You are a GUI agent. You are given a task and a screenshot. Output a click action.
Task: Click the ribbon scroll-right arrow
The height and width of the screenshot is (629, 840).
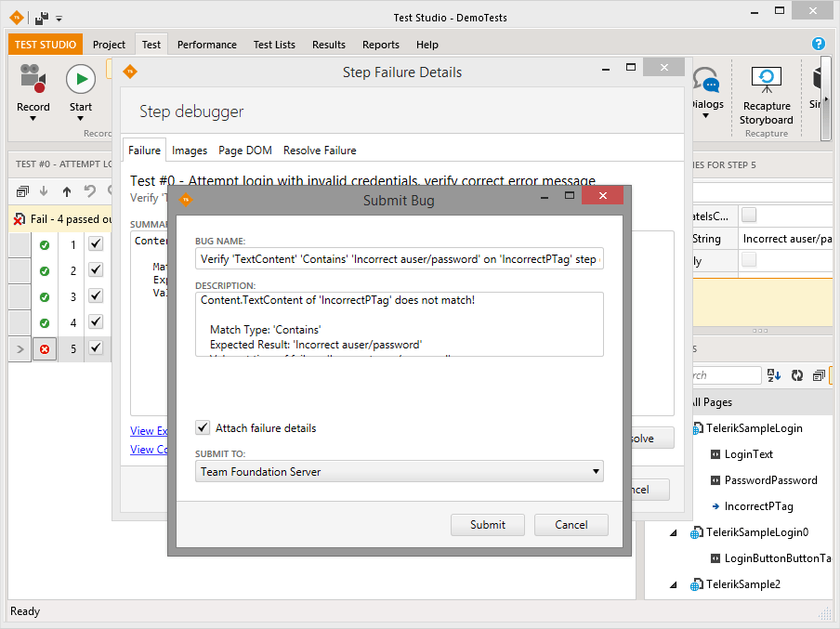(826, 99)
